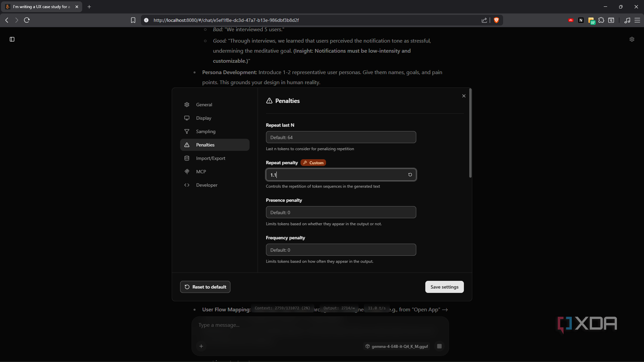The width and height of the screenshot is (644, 362).
Task: Click the Repeat last N input field
Action: (341, 137)
